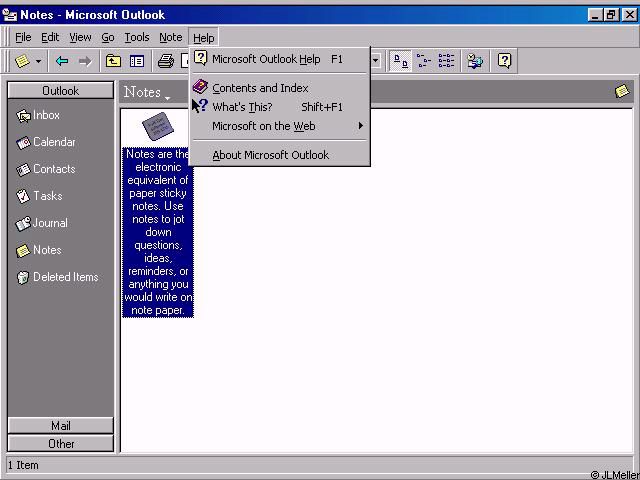The width and height of the screenshot is (640, 480).
Task: Expand New Note dropdown arrow
Action: 39,61
